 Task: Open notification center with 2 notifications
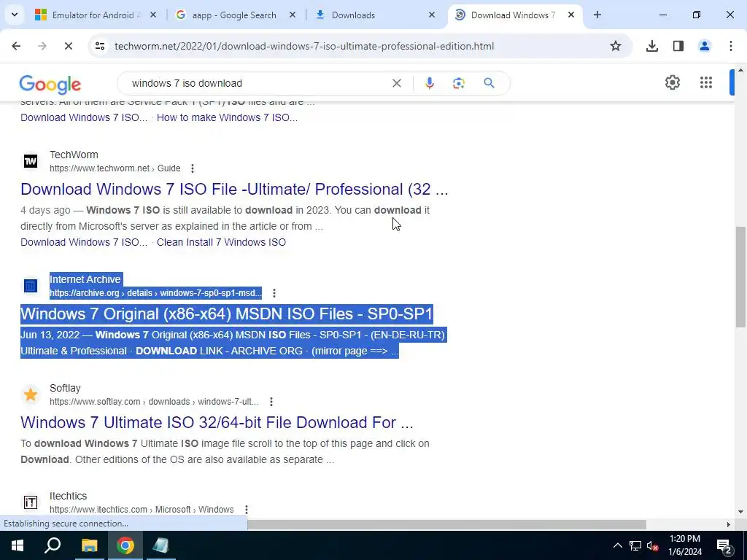724,545
